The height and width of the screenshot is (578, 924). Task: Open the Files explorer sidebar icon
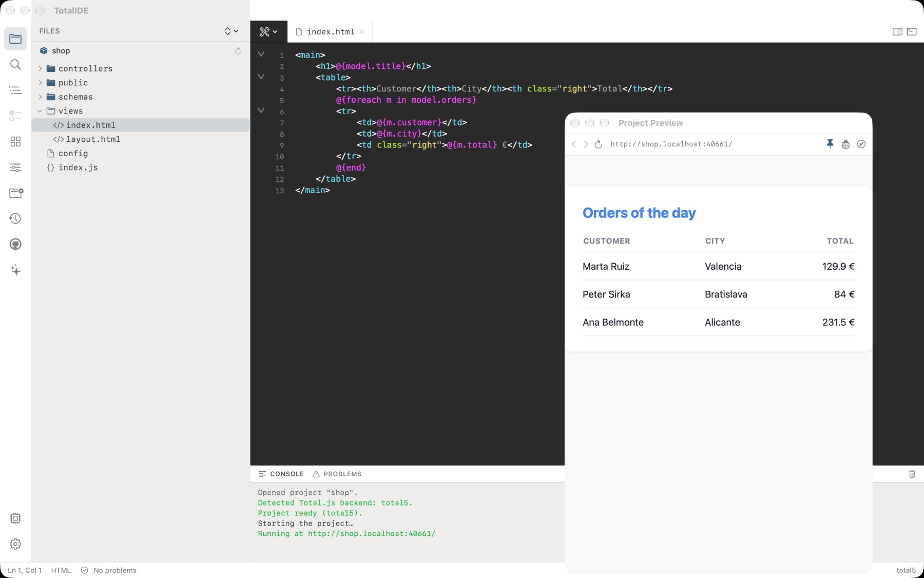15,39
